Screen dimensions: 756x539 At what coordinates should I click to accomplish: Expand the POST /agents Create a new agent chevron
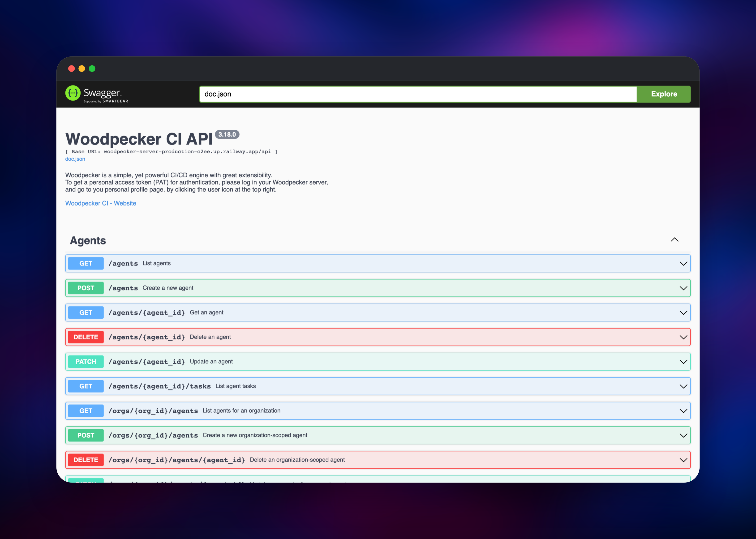(683, 288)
